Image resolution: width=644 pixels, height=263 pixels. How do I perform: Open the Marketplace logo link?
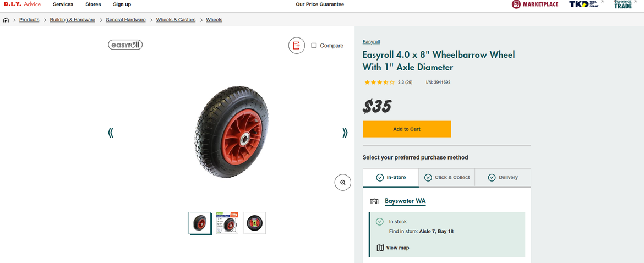(535, 4)
